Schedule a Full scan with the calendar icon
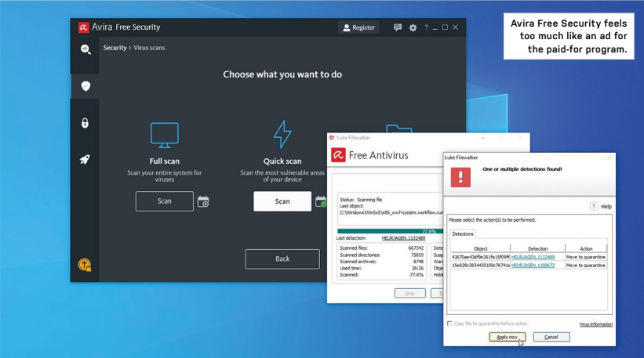 [x=203, y=202]
